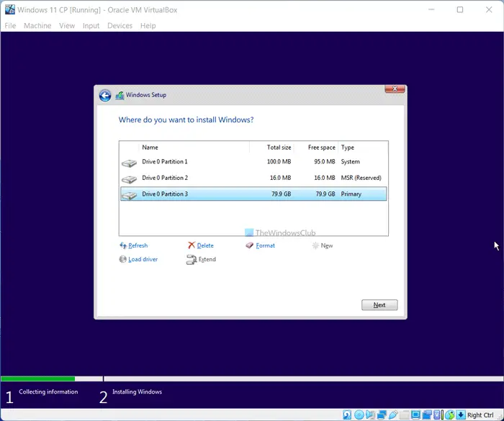504x421 pixels.
Task: Click the drive icon for Partition 2
Action: pos(129,179)
